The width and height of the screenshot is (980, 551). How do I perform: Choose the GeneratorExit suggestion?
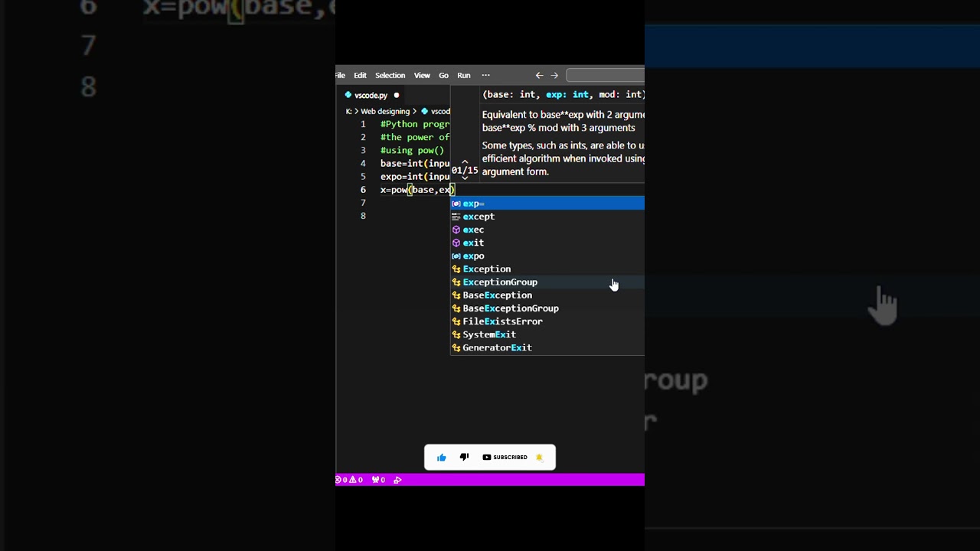pyautogui.click(x=547, y=347)
